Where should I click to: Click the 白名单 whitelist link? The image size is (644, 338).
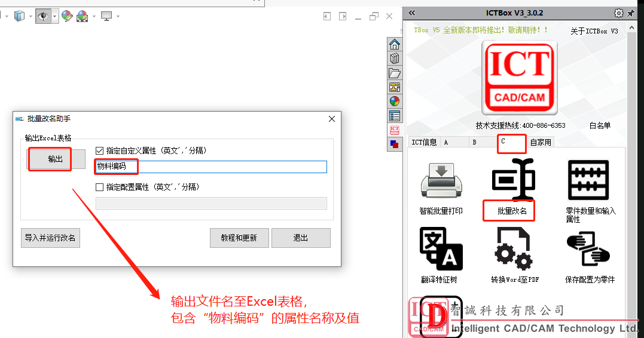point(600,125)
